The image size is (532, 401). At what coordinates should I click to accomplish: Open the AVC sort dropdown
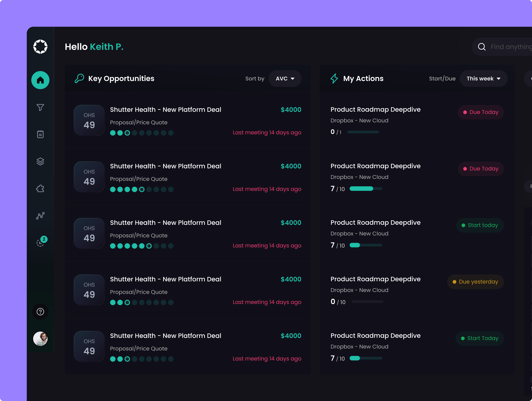point(285,79)
